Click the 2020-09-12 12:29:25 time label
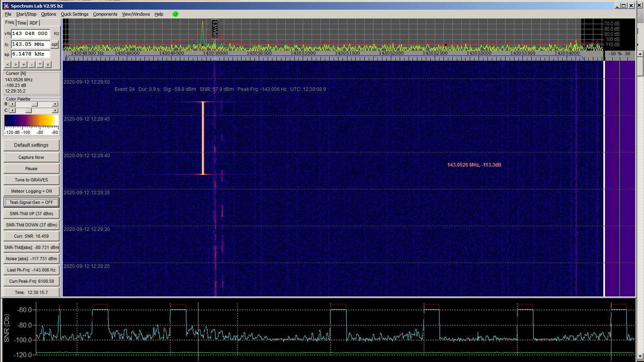This screenshot has width=644, height=362. (x=87, y=266)
